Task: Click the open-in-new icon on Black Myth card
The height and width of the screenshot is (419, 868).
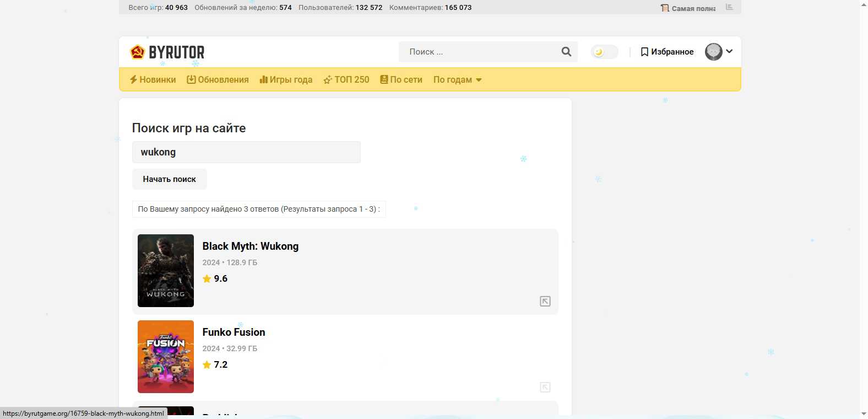Action: pyautogui.click(x=545, y=301)
